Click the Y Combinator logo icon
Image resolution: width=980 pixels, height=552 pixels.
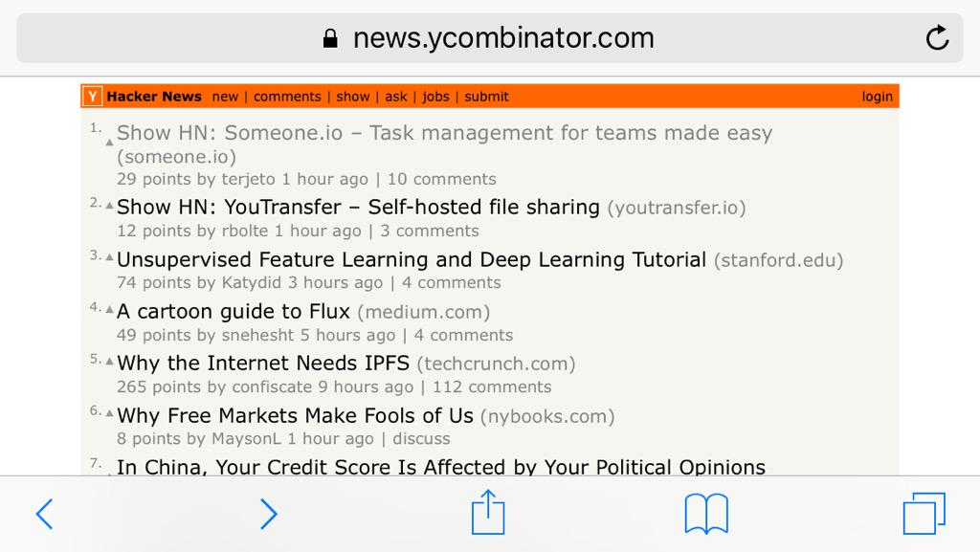pos(93,97)
